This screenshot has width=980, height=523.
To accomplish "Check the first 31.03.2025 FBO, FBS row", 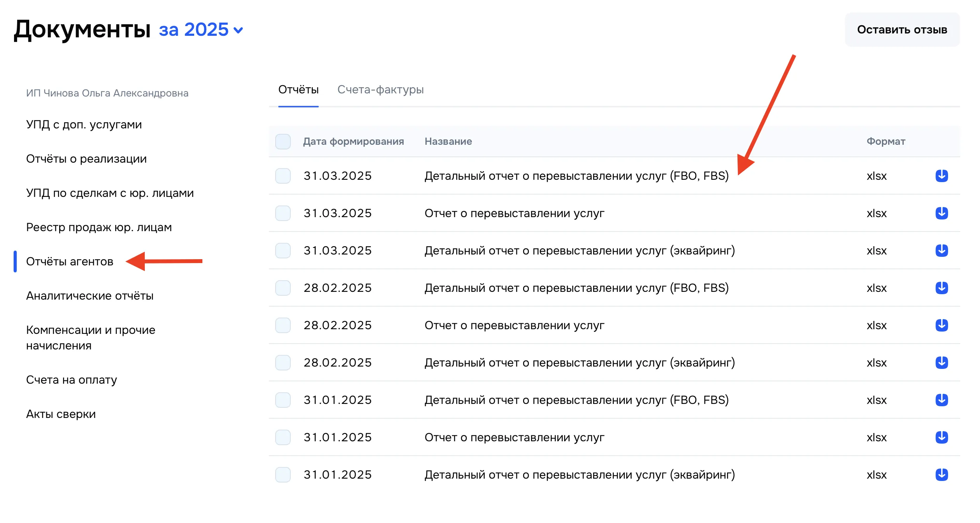I will (283, 176).
